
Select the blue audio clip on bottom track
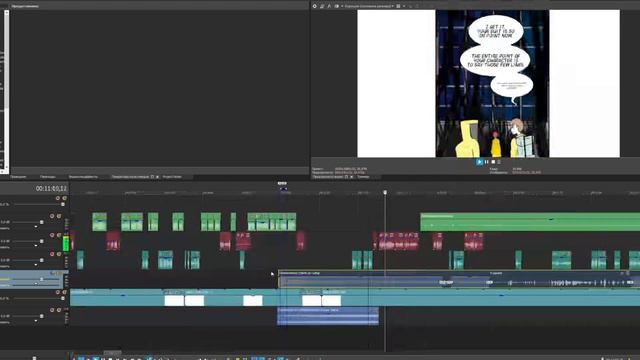click(x=328, y=316)
